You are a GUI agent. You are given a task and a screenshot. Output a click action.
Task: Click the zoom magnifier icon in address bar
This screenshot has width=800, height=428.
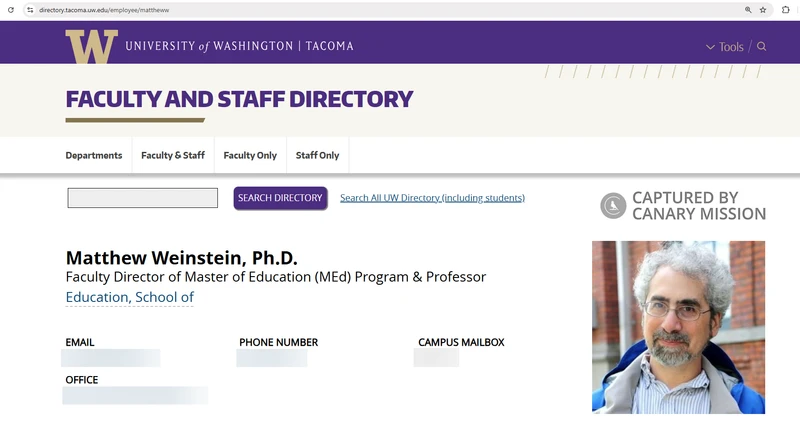[748, 10]
